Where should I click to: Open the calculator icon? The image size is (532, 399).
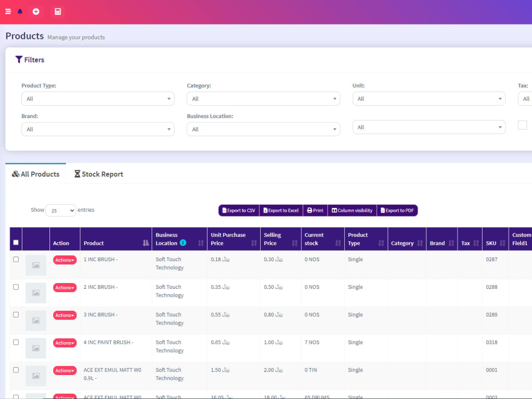pyautogui.click(x=57, y=12)
